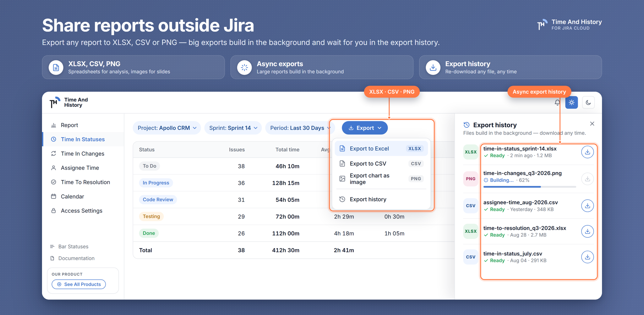The height and width of the screenshot is (315, 644).
Task: Switch to light theme sun toggle
Action: 572,103
